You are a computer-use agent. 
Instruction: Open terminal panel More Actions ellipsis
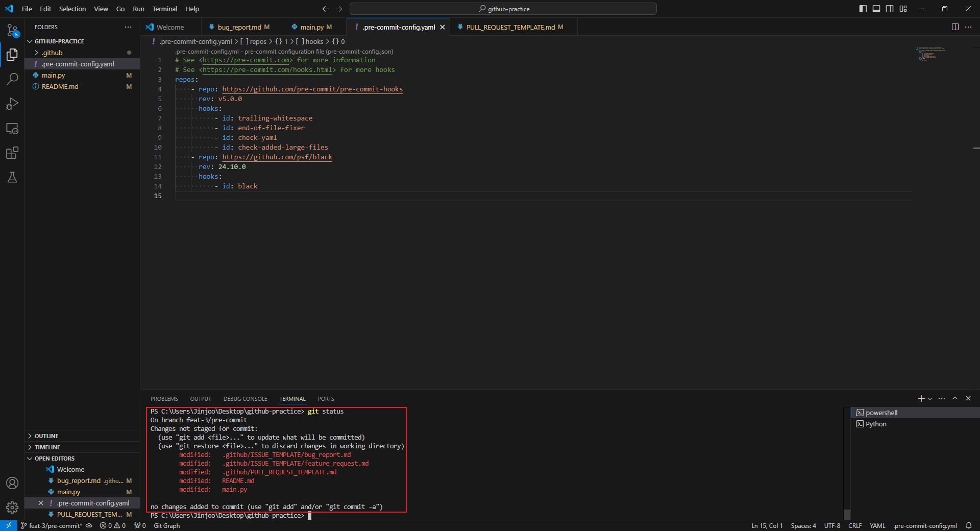click(942, 398)
